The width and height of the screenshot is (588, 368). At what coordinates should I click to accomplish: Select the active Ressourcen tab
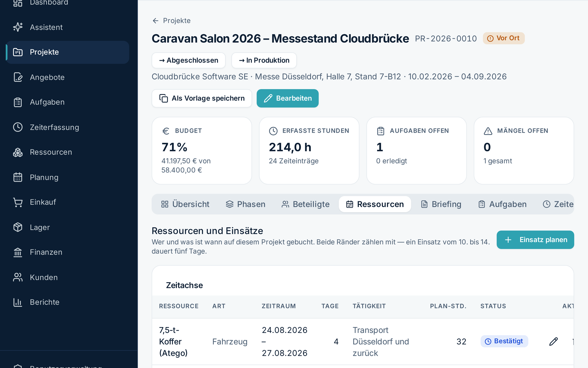click(375, 204)
